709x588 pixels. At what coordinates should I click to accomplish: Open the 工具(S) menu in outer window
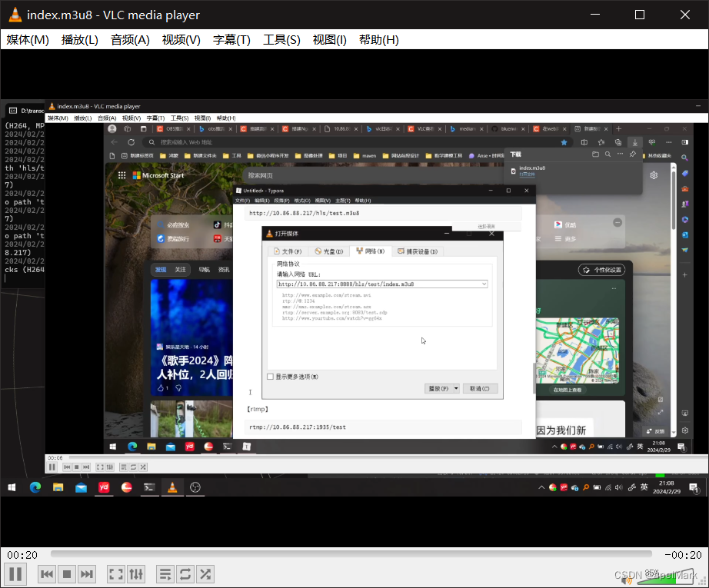281,40
